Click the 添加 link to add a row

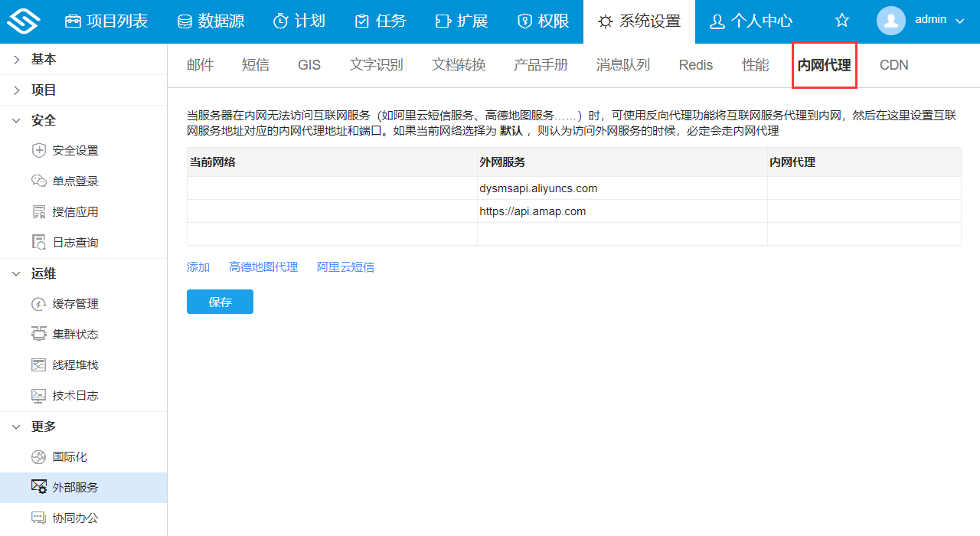198,266
